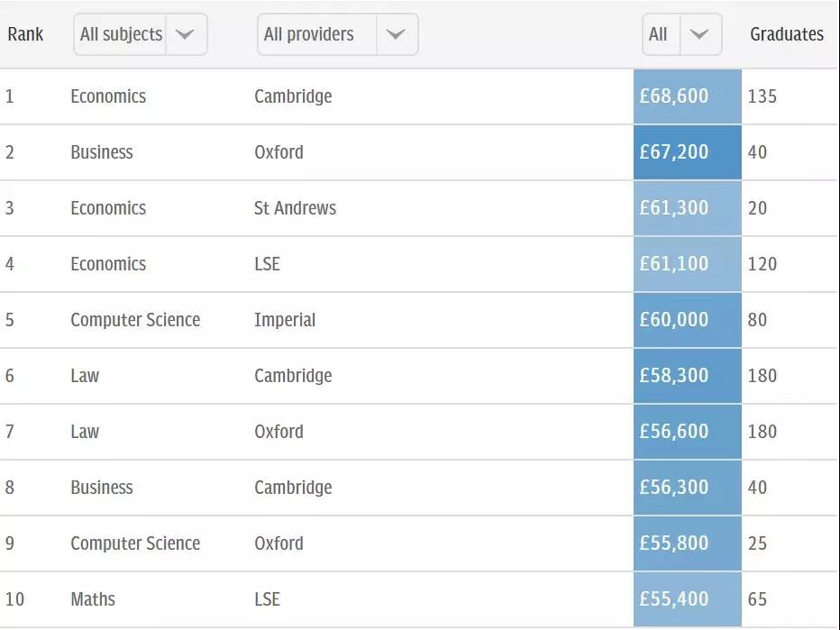
Task: Sort by the Graduates column header
Action: point(786,34)
